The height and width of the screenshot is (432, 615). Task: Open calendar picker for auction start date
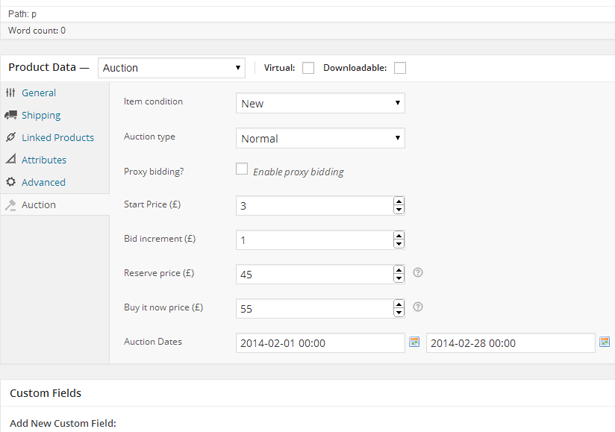point(415,342)
